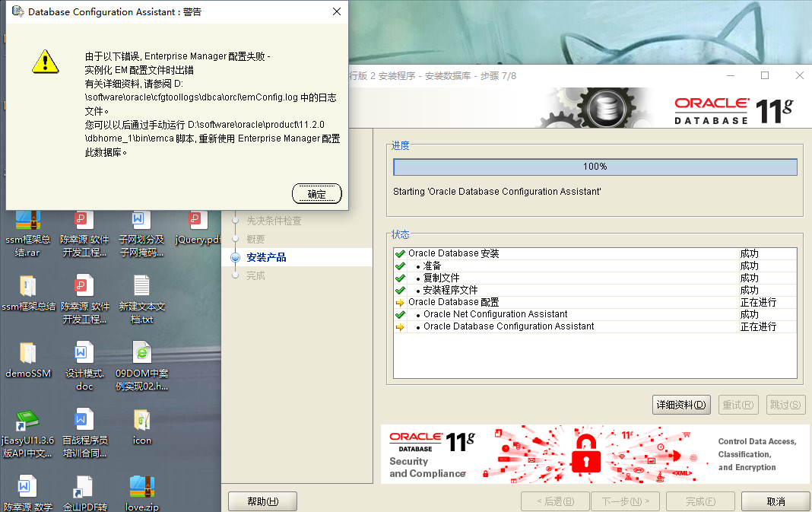Click 正在进行 status of Oracle Database 配置
812x512 pixels.
coord(758,303)
